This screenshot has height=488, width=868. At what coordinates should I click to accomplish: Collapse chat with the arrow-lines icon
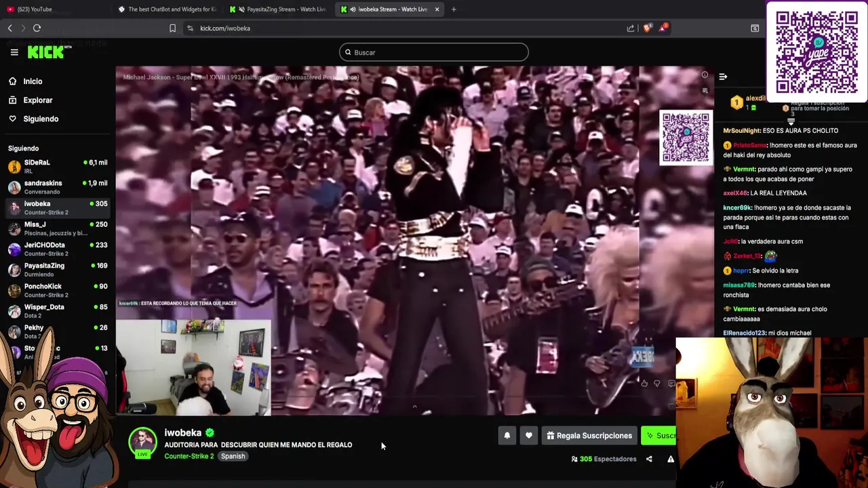coord(723,77)
